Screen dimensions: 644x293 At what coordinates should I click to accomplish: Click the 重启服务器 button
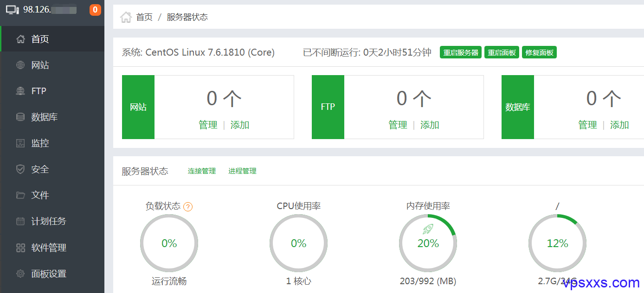click(x=461, y=52)
